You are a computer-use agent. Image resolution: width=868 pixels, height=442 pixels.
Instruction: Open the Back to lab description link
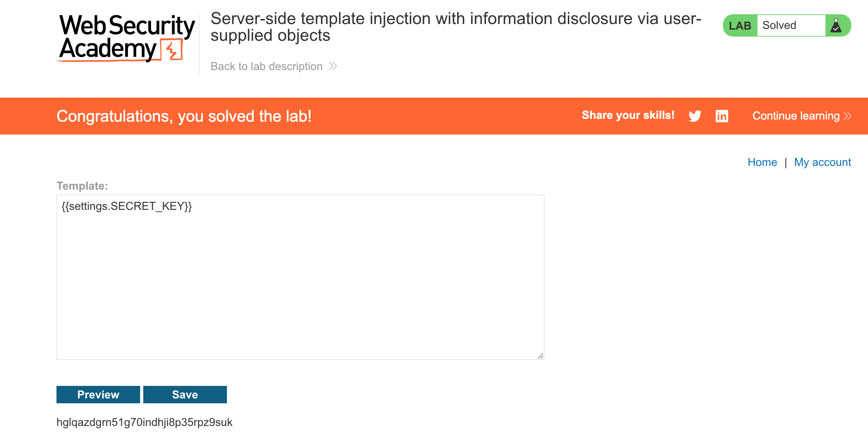click(266, 66)
